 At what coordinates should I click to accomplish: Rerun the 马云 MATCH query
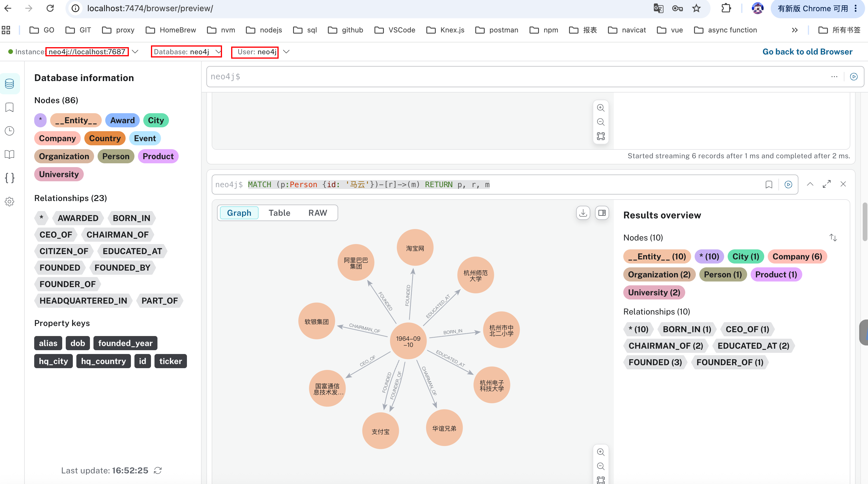point(788,185)
